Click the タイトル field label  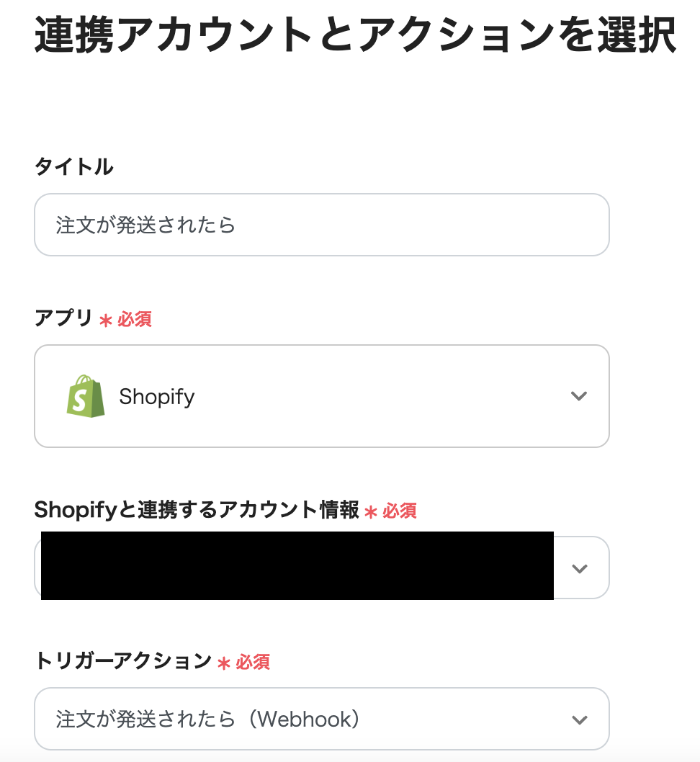(x=73, y=167)
